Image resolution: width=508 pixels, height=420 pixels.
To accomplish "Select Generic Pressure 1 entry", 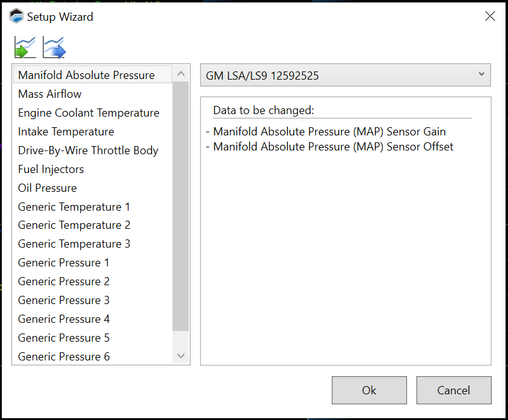I will click(x=64, y=263).
